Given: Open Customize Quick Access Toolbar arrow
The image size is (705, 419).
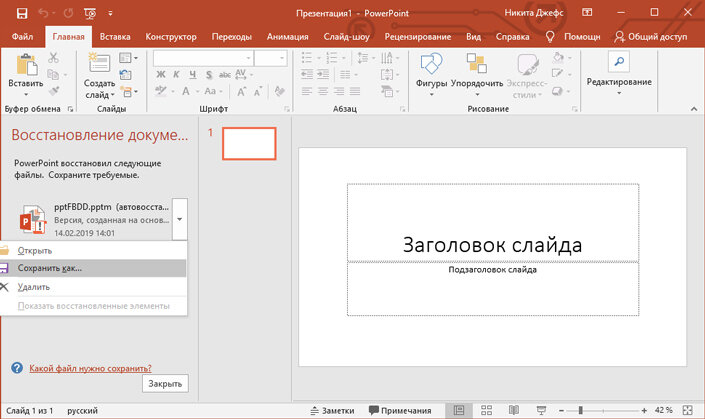Looking at the screenshot, I should (110, 13).
